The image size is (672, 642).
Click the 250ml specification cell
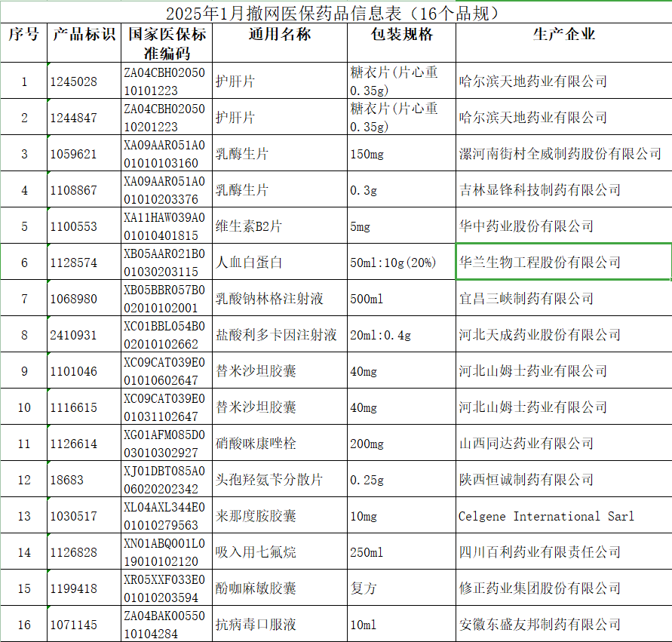[x=401, y=552]
